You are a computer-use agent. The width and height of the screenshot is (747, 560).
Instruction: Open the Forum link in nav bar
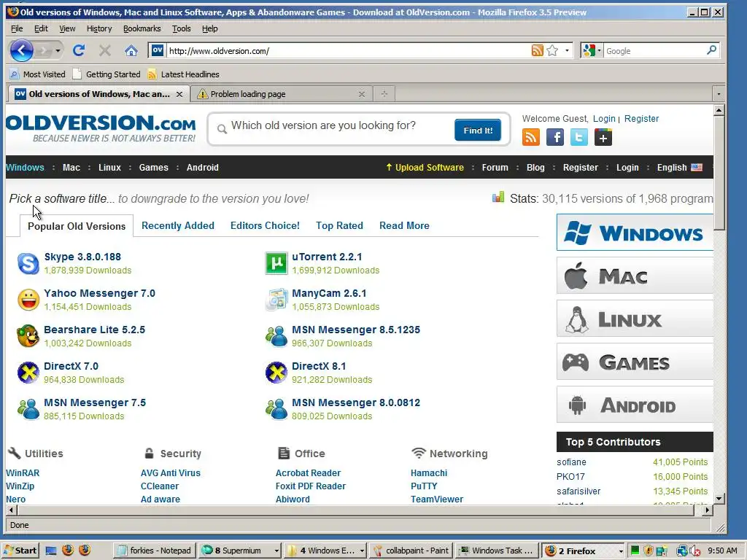point(495,167)
